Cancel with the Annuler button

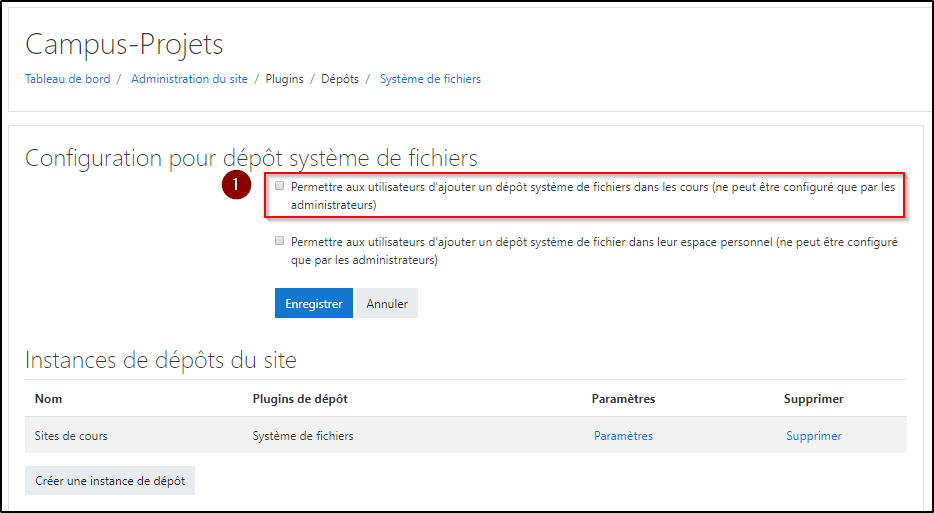387,304
